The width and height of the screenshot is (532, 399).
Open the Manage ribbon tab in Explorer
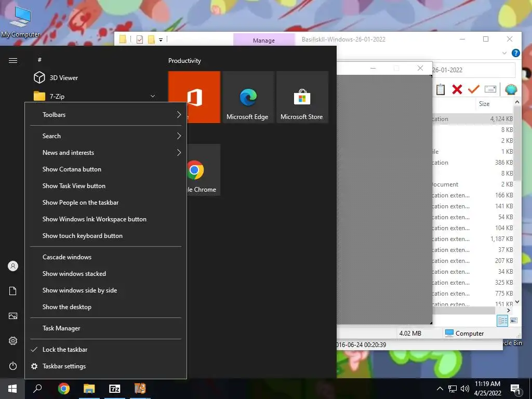(263, 40)
